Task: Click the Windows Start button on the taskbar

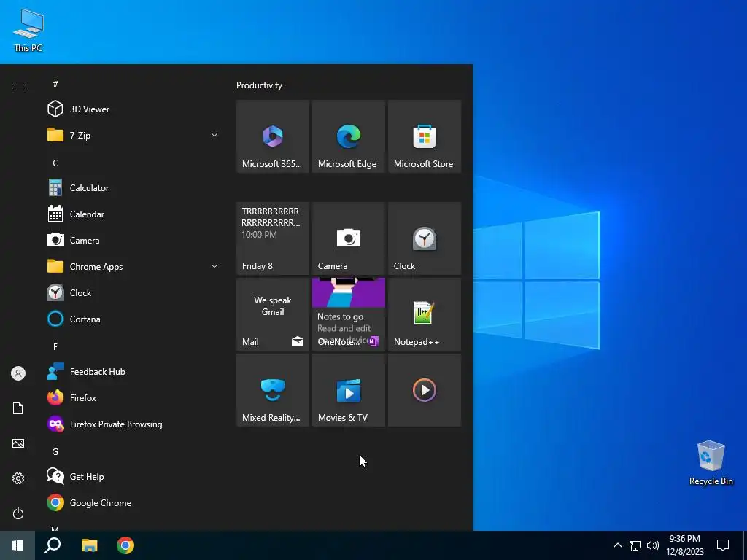Action: tap(18, 545)
